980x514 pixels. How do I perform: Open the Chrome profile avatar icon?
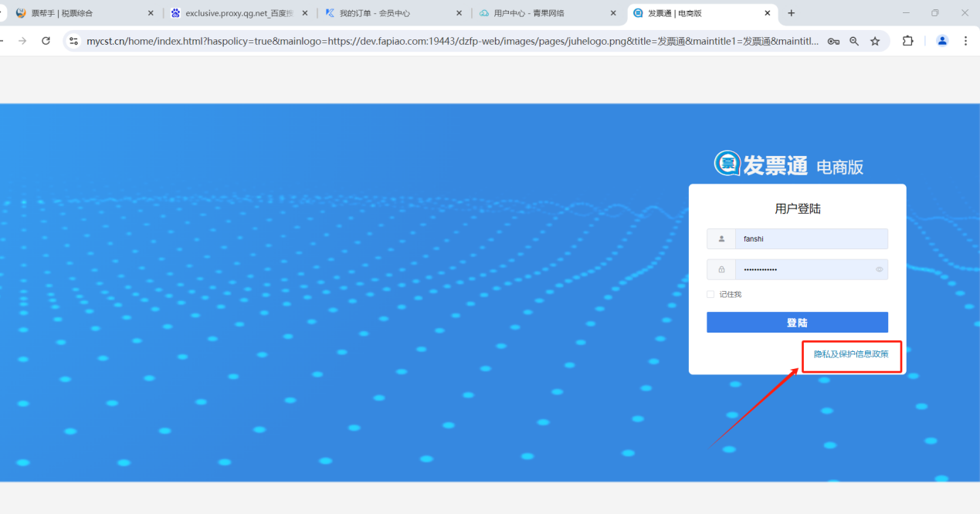click(942, 42)
